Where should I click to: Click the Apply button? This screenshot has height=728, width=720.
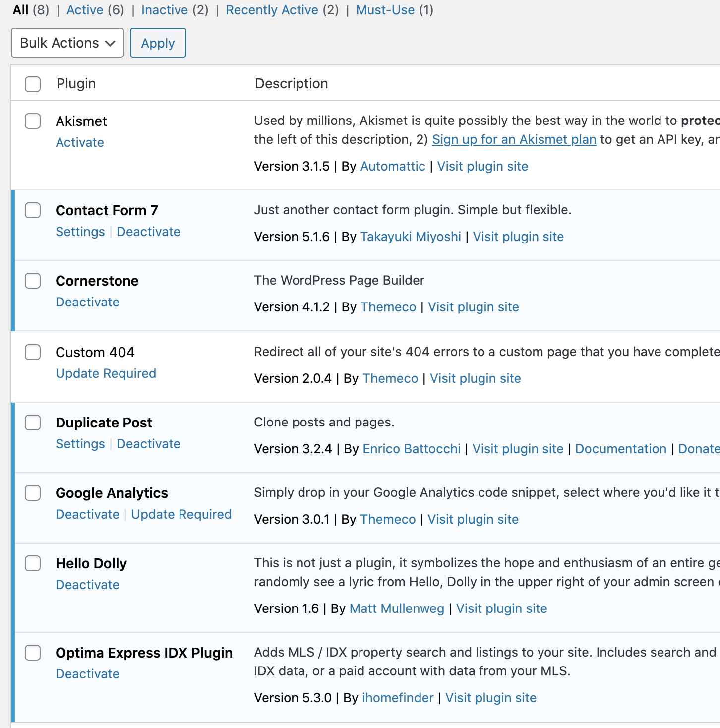[x=158, y=43]
